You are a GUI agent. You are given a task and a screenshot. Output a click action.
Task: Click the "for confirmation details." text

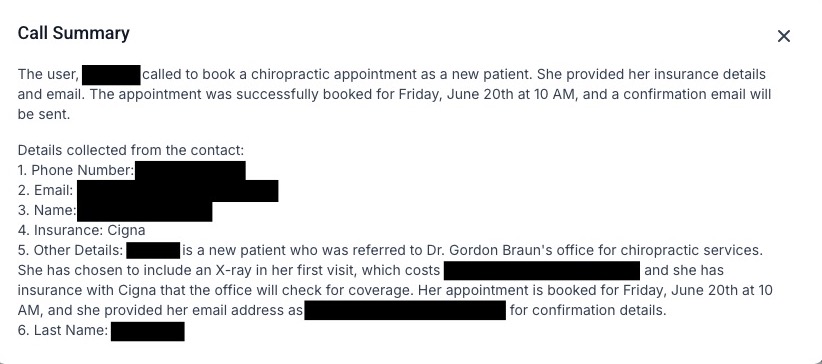tap(588, 310)
